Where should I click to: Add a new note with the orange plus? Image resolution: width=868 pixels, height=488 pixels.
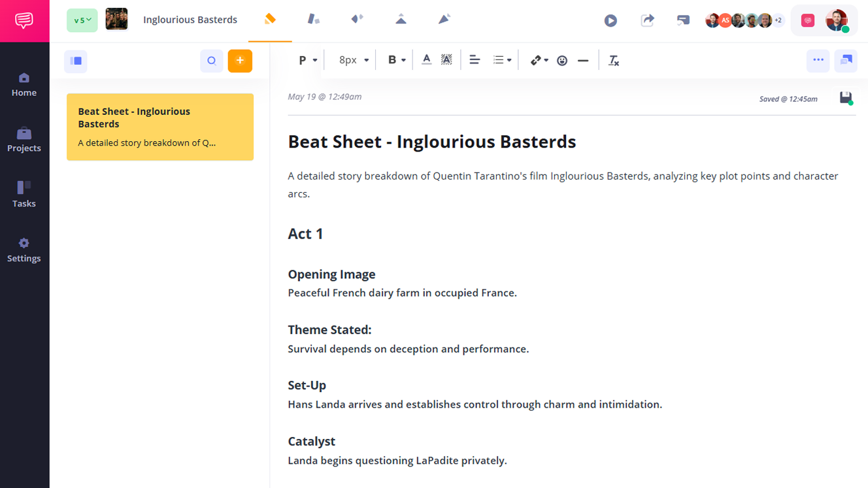coord(240,61)
